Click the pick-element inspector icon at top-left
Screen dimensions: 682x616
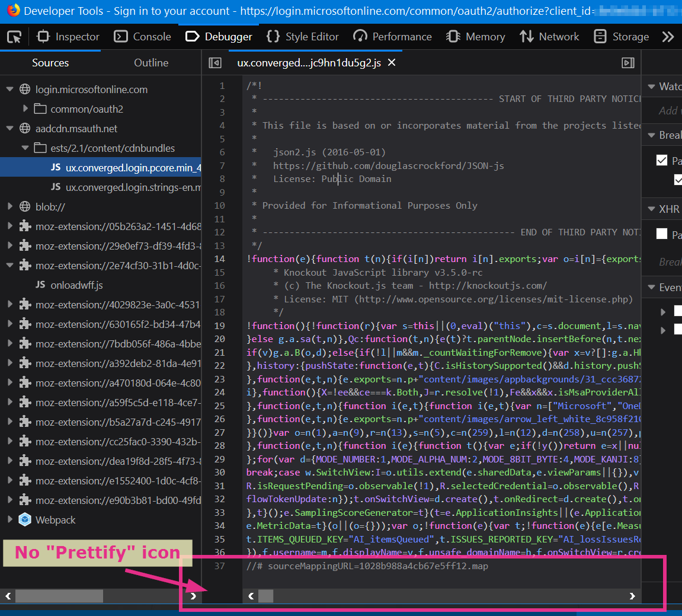pos(14,36)
